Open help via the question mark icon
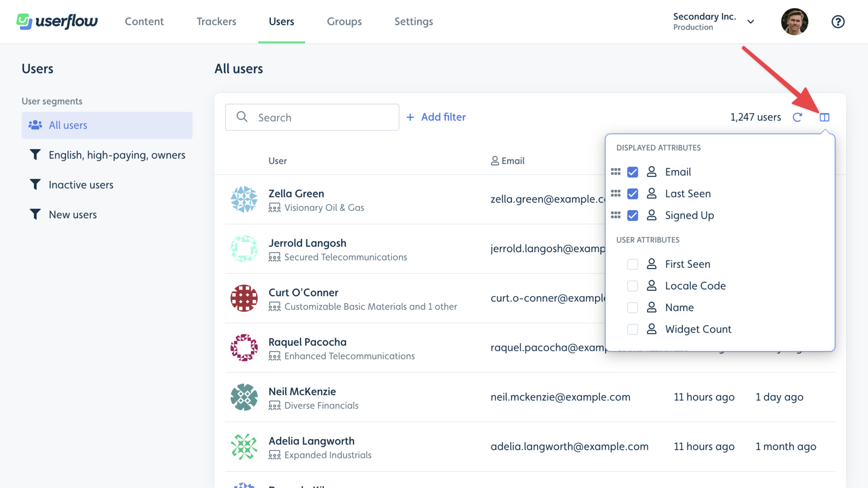868x488 pixels. tap(837, 21)
